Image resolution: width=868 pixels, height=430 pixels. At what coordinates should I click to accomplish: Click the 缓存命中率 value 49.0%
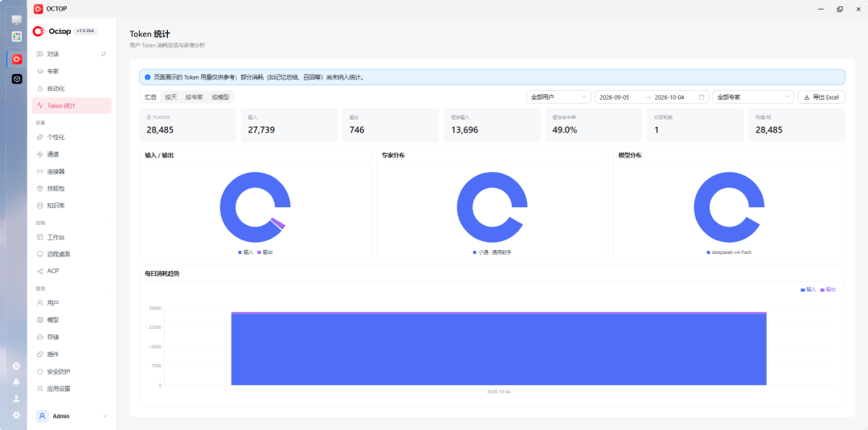565,130
